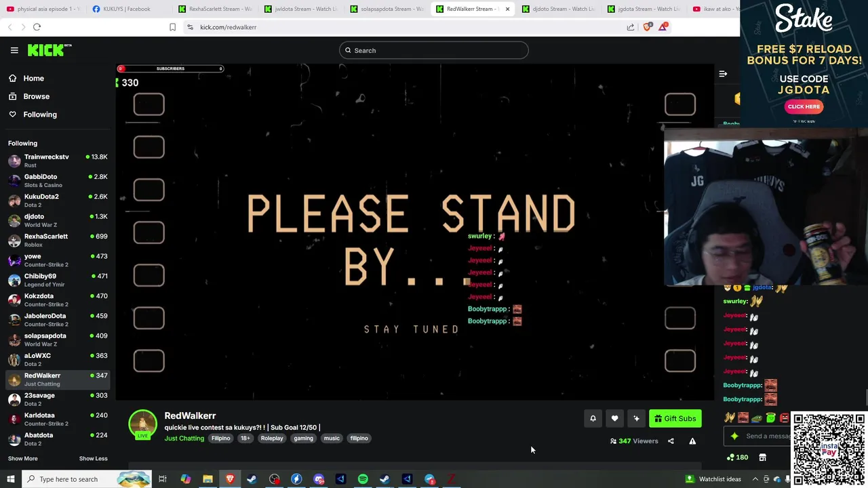This screenshot has height=488, width=868.
Task: Toggle stream notifications bell
Action: 593,419
